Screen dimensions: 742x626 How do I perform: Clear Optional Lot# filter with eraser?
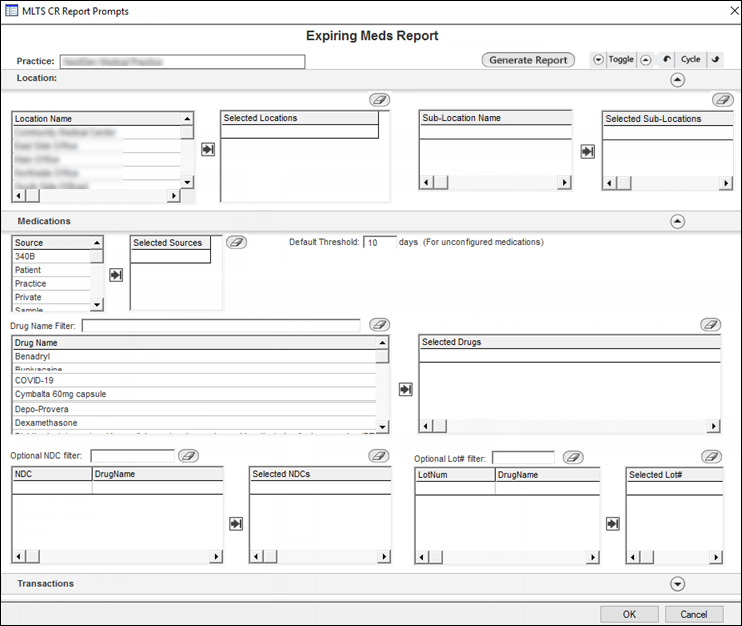(573, 458)
